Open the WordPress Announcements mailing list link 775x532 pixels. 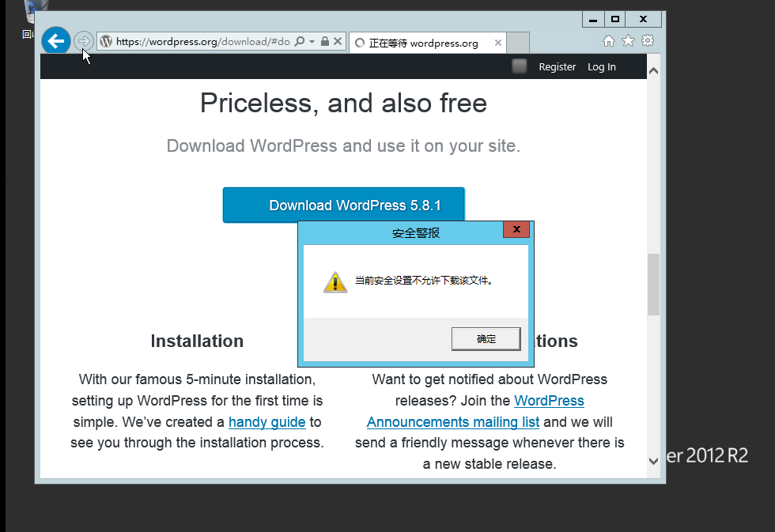[x=452, y=421]
